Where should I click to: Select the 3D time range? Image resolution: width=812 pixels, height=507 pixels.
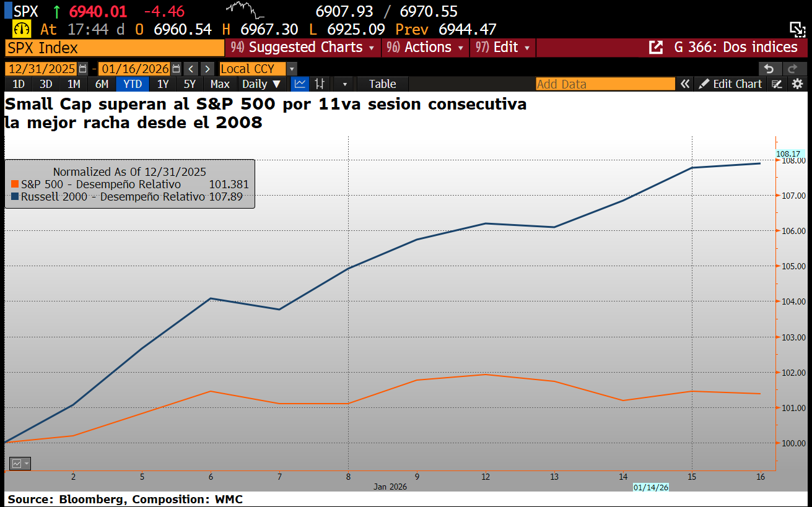46,84
